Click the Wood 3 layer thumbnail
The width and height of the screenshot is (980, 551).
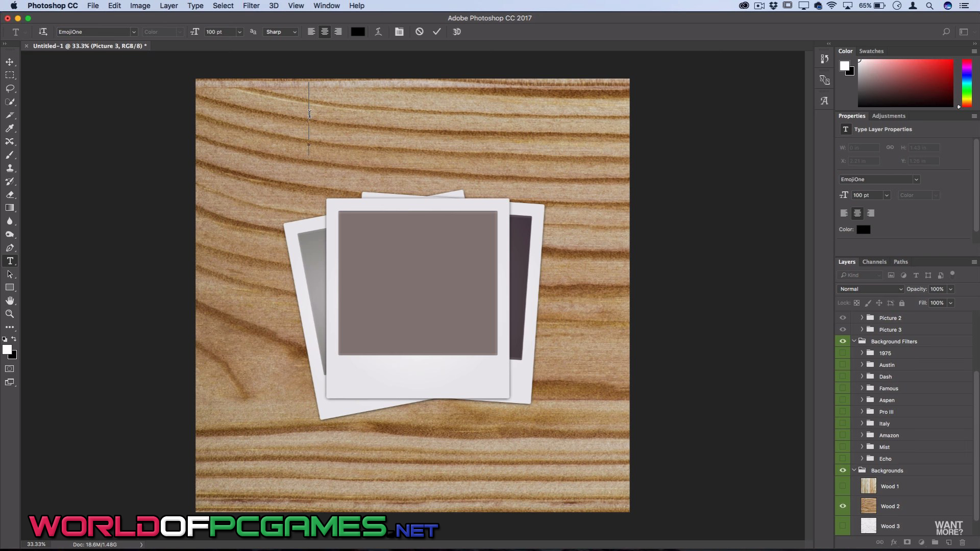[868, 525]
